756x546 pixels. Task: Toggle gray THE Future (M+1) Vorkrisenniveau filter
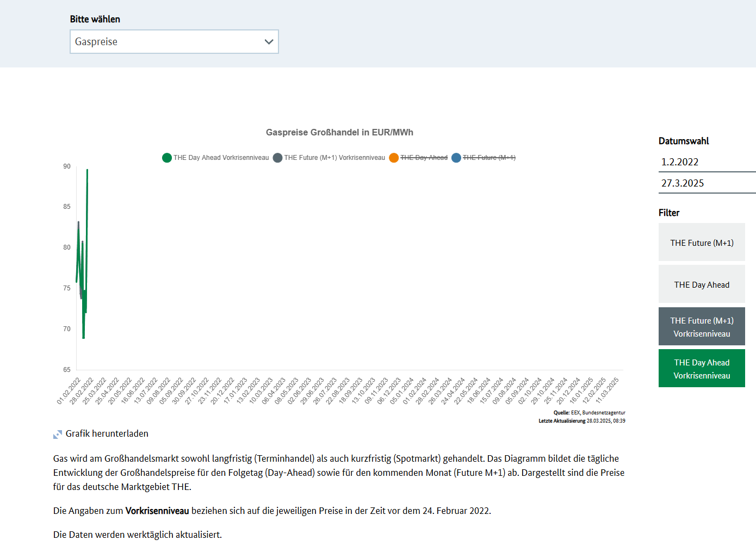click(702, 327)
